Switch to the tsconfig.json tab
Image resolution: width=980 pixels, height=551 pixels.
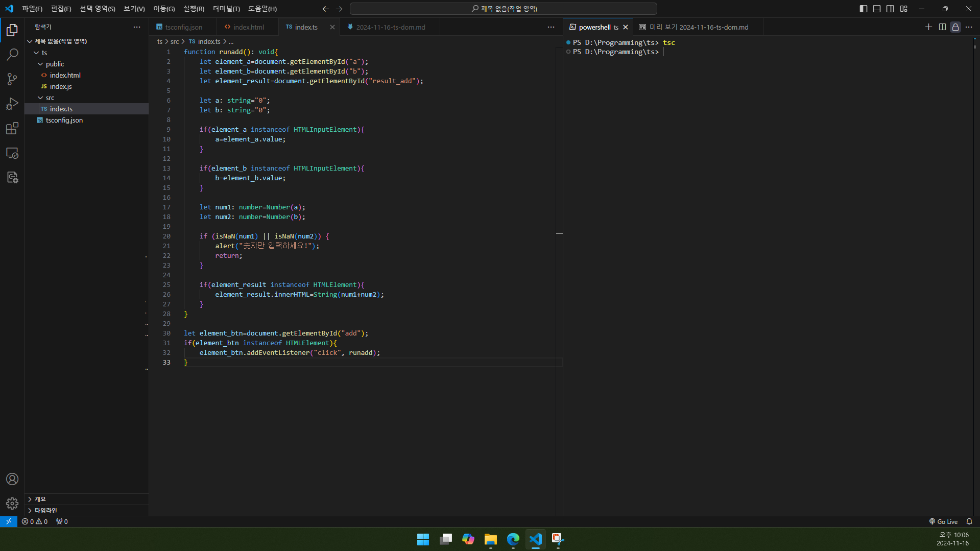click(x=183, y=27)
